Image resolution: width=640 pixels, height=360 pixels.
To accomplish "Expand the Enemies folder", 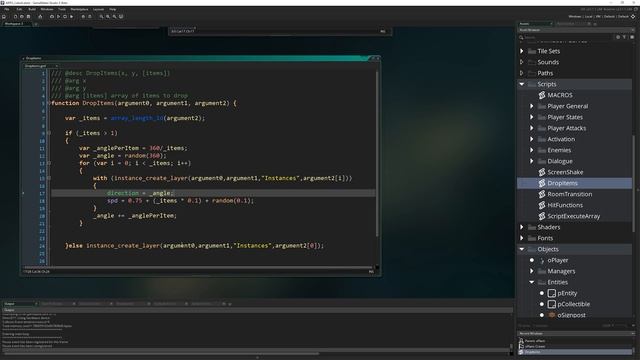I will [x=531, y=150].
